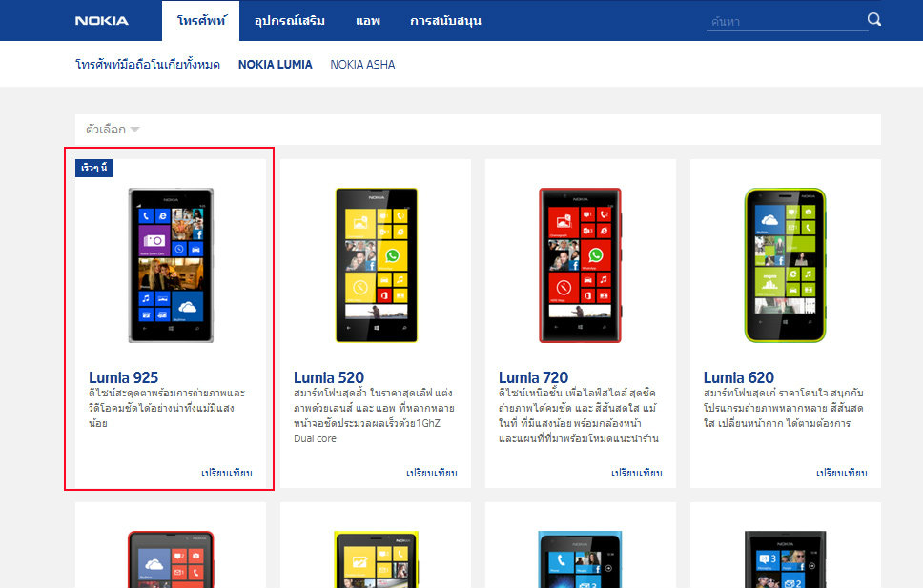Click เปรียบเทียบ under Lumia 620
Image resolution: width=923 pixels, height=588 pixels.
click(841, 473)
